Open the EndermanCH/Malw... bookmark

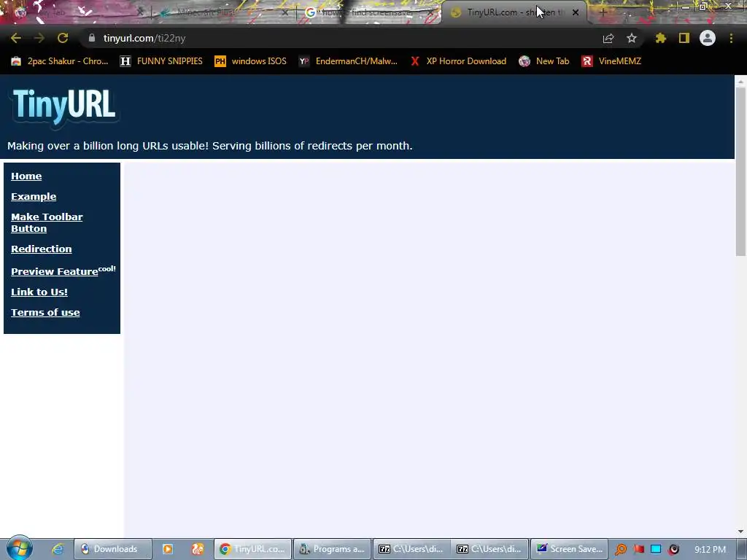348,61
